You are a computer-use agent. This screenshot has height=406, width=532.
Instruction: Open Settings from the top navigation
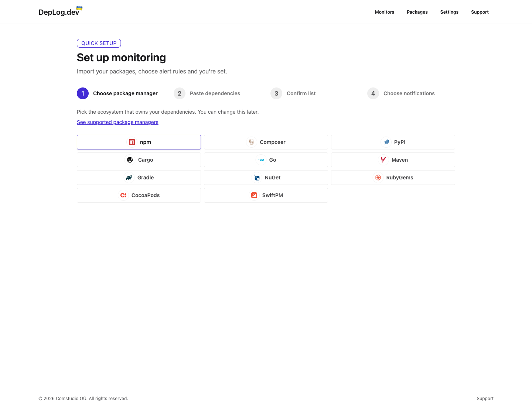pyautogui.click(x=449, y=12)
